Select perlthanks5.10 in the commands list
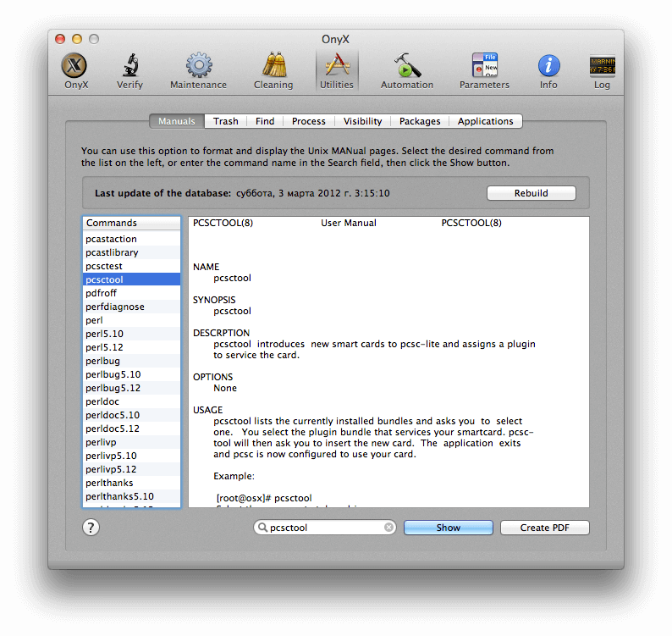 point(131,496)
